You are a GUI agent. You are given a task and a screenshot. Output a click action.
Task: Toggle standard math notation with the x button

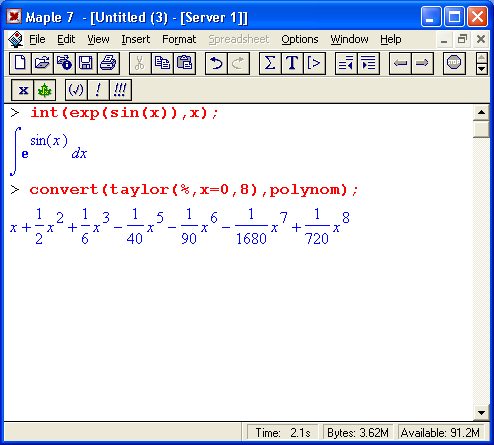click(x=23, y=90)
